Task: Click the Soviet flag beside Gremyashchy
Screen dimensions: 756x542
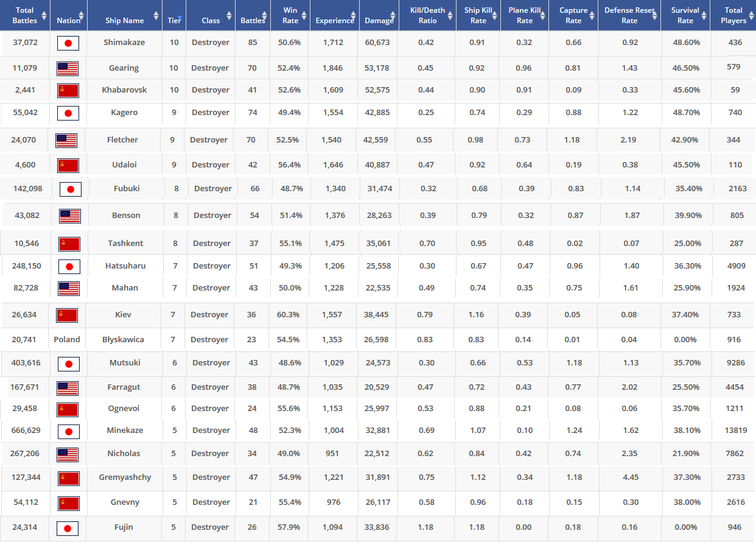Action: [69, 478]
